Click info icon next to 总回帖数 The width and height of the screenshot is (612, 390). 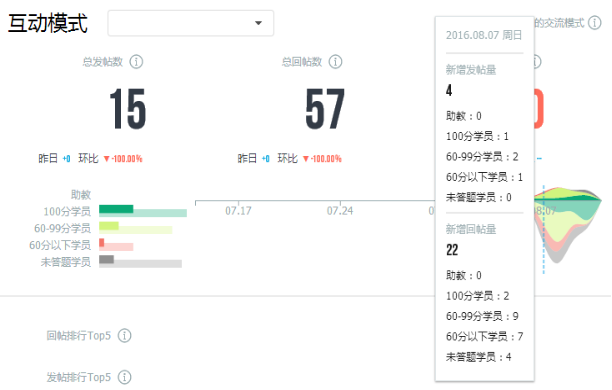click(x=335, y=62)
